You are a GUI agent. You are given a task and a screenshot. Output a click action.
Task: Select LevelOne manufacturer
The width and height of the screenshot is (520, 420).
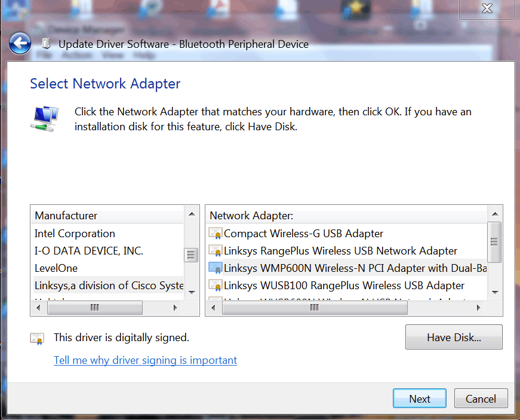point(108,268)
